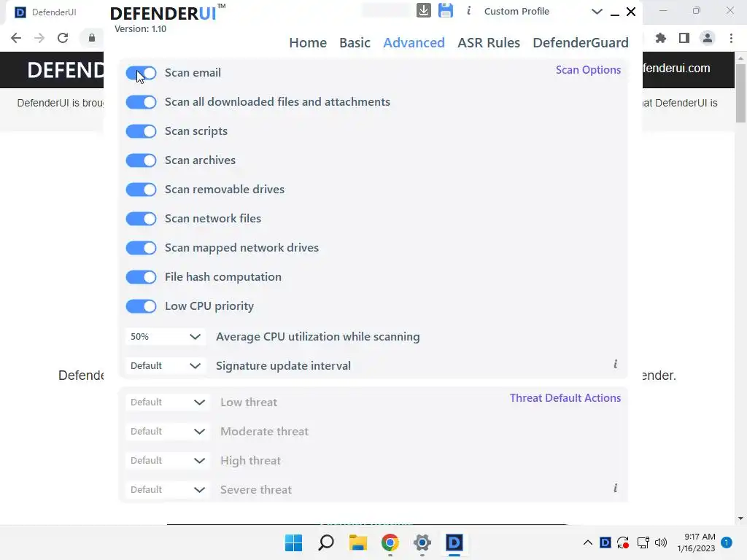The image size is (747, 560).
Task: Open File Explorer from the taskbar
Action: [357, 542]
